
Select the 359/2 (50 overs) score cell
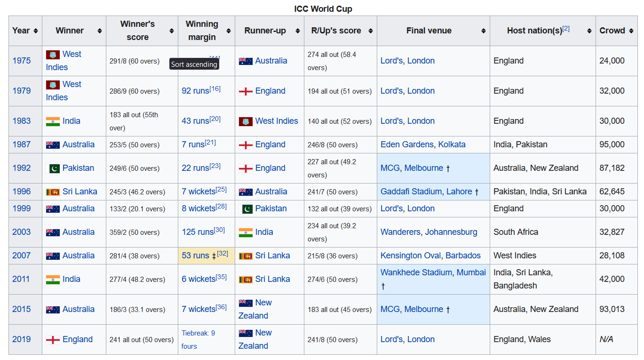click(142, 232)
